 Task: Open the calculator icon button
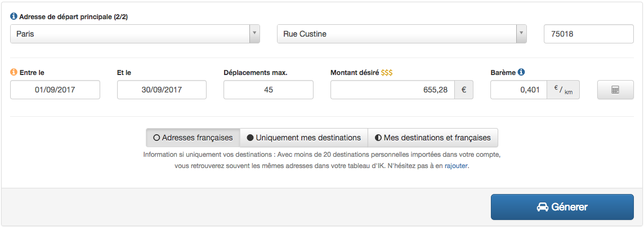click(x=615, y=90)
